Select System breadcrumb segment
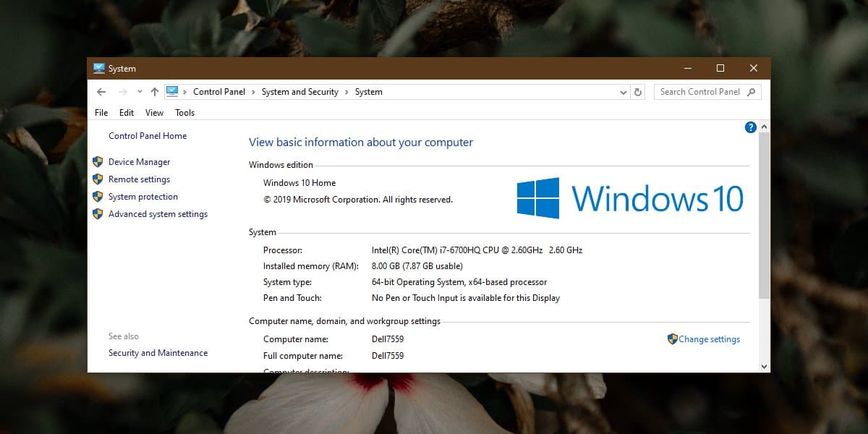The width and height of the screenshot is (868, 434). [x=369, y=92]
